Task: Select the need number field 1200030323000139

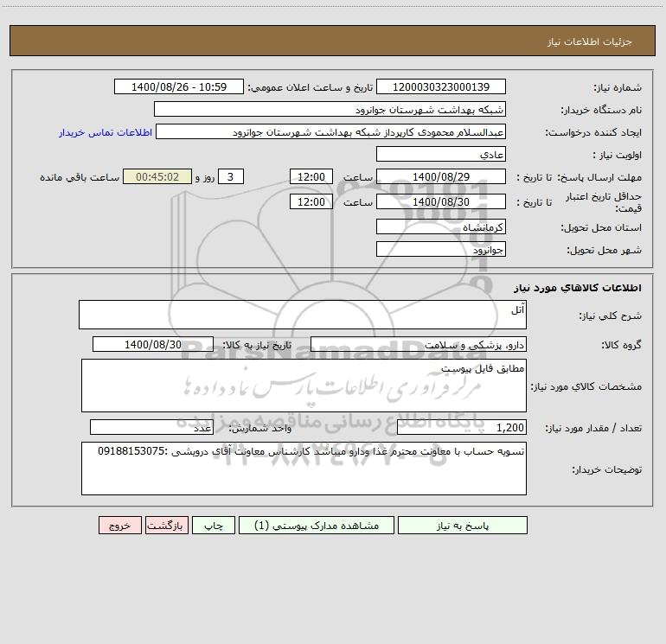Action: click(x=441, y=86)
